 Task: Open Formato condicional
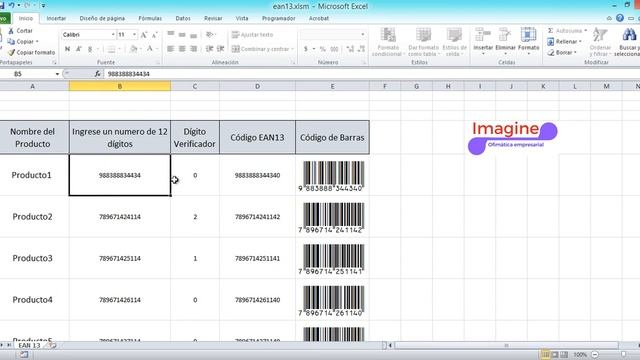388,42
